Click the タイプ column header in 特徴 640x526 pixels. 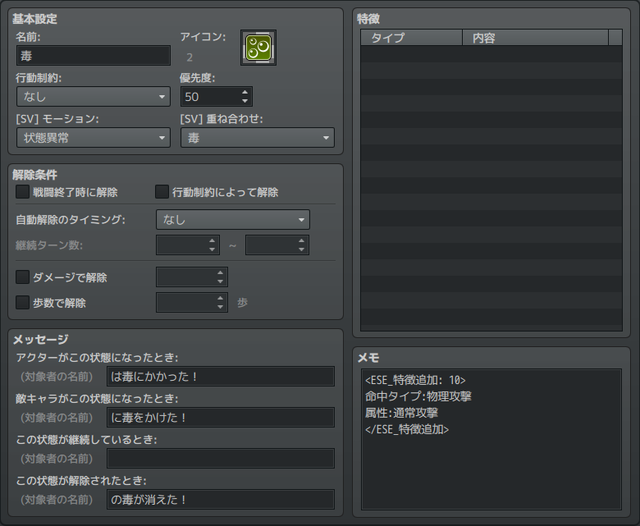(x=411, y=38)
